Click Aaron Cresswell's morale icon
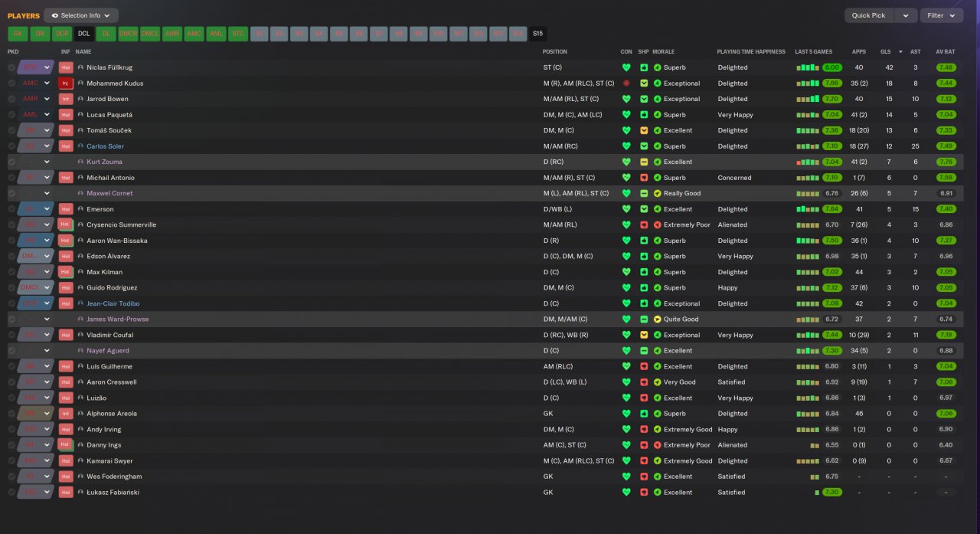Image resolution: width=980 pixels, height=534 pixels. tap(657, 382)
